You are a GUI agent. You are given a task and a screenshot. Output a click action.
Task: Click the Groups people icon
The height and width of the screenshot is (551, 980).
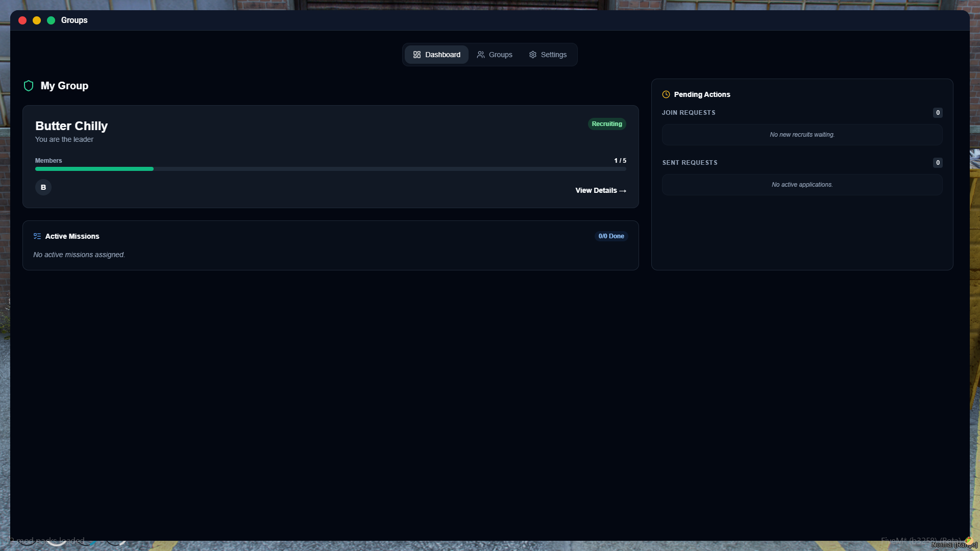pyautogui.click(x=481, y=55)
